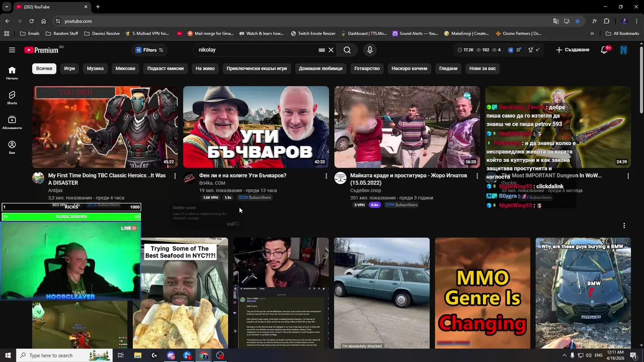This screenshot has height=362, width=644.
Task: Open Chrome three-dot menu
Action: (637, 21)
